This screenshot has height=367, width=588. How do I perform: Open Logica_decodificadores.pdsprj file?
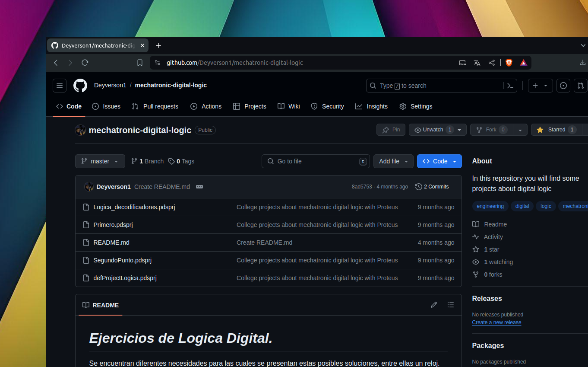pyautogui.click(x=134, y=207)
